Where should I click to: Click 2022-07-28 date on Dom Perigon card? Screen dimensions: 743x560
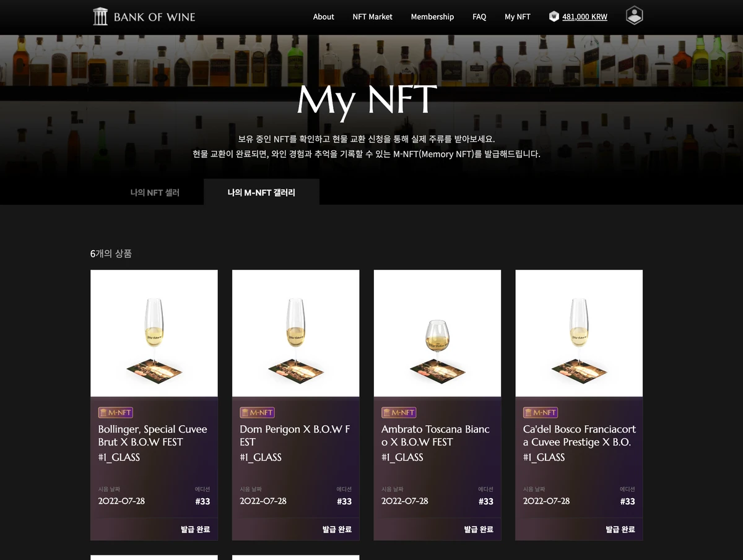(x=263, y=501)
